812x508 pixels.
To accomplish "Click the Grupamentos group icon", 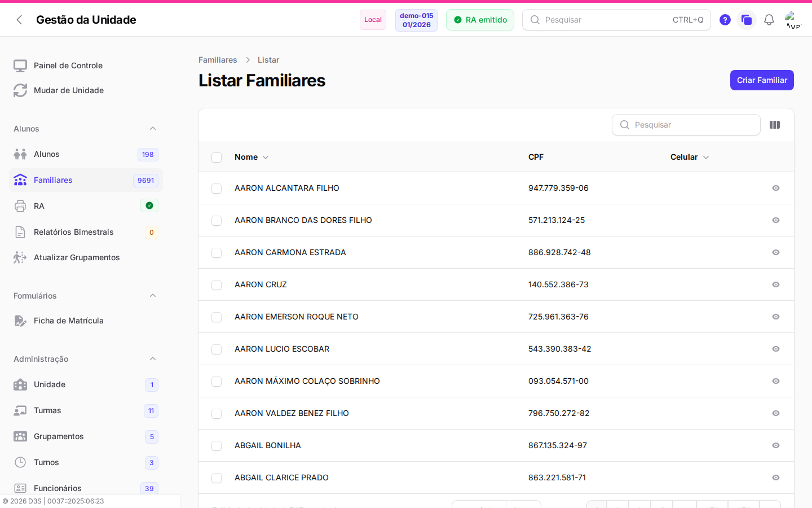I will (20, 436).
